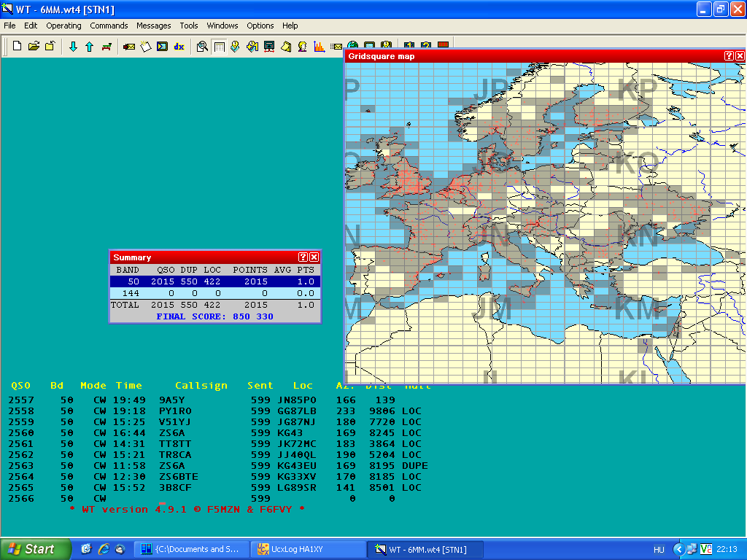Screen dimensions: 747x560
Task: Click the new note sparkle icon
Action: coord(145,46)
